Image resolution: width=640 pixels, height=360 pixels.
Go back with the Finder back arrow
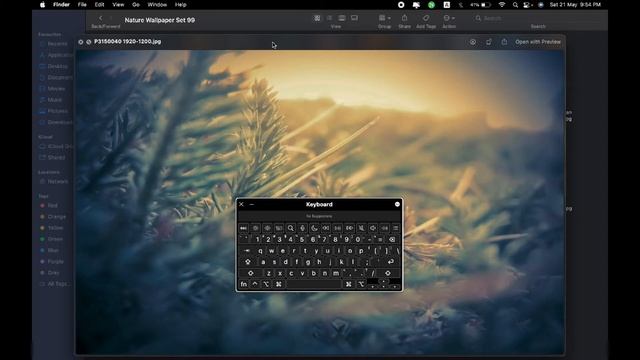pyautogui.click(x=100, y=18)
